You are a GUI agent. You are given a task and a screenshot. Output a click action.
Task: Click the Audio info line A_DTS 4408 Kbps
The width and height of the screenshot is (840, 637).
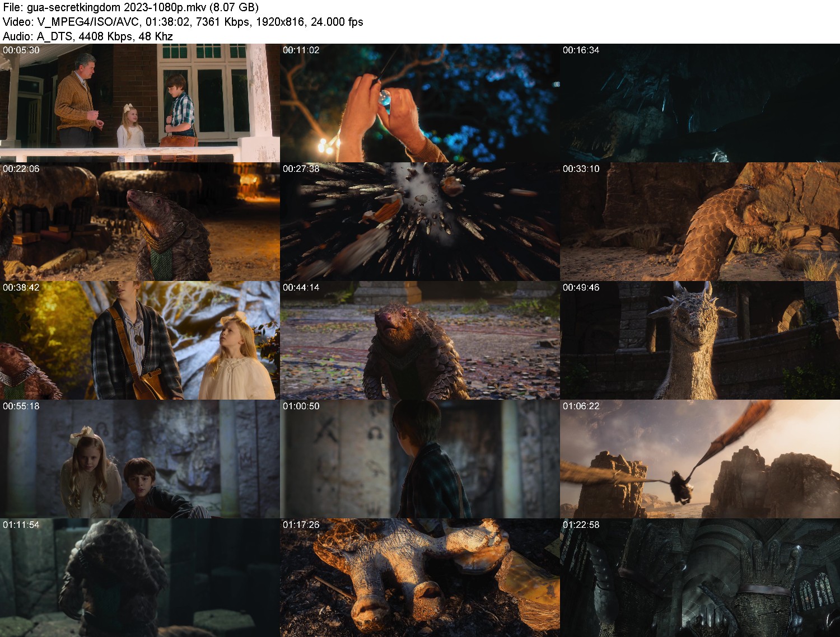click(x=88, y=37)
